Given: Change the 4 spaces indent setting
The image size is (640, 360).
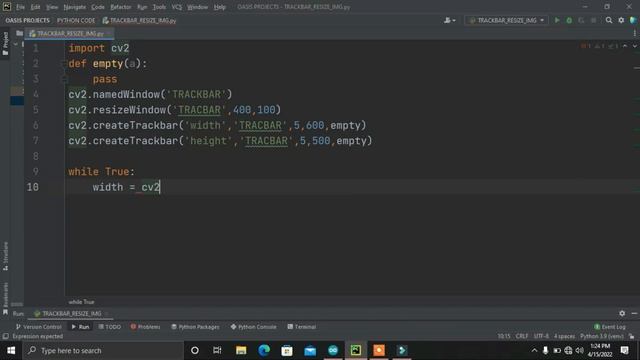Looking at the screenshot, I should tap(564, 336).
